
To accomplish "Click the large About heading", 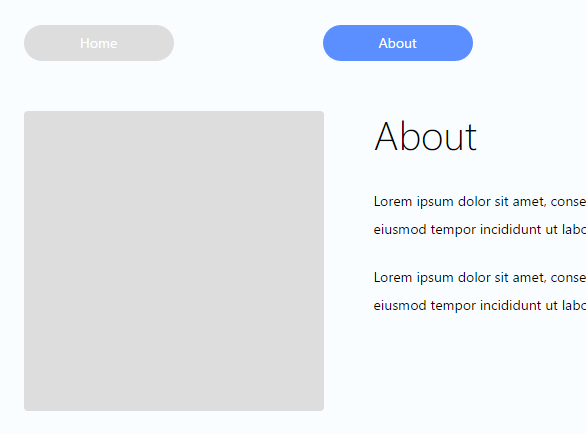I will tap(425, 137).
